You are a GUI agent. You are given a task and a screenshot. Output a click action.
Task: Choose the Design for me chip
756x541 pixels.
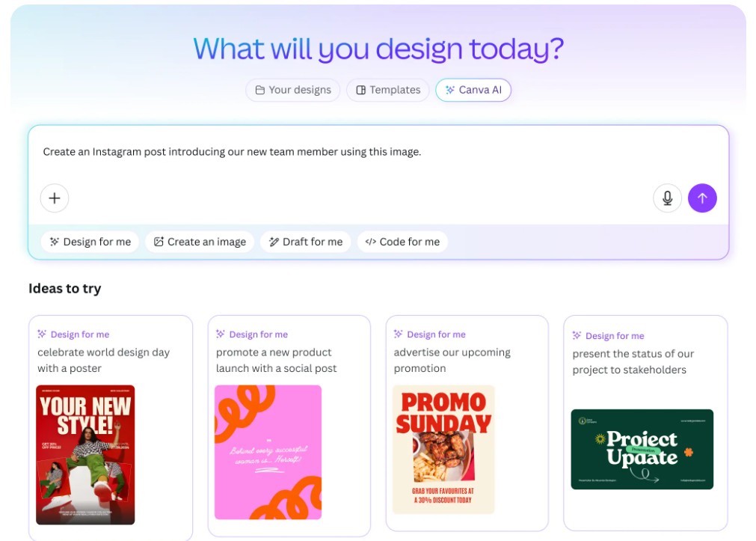(90, 242)
